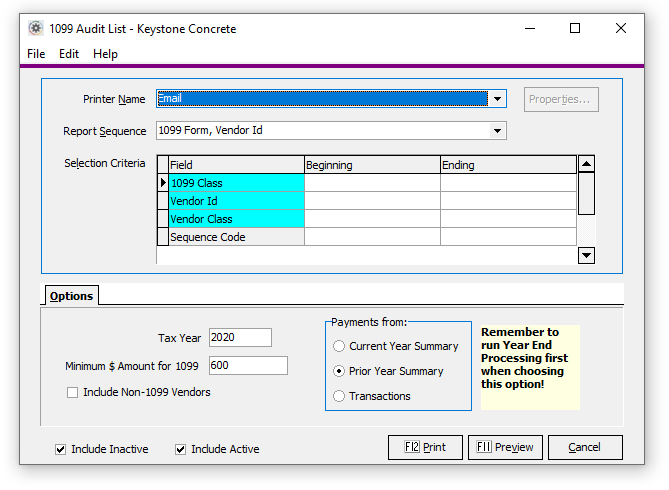Expand the Printer Name dropdown
Viewport: 669px width, 490px height.
coord(497,99)
